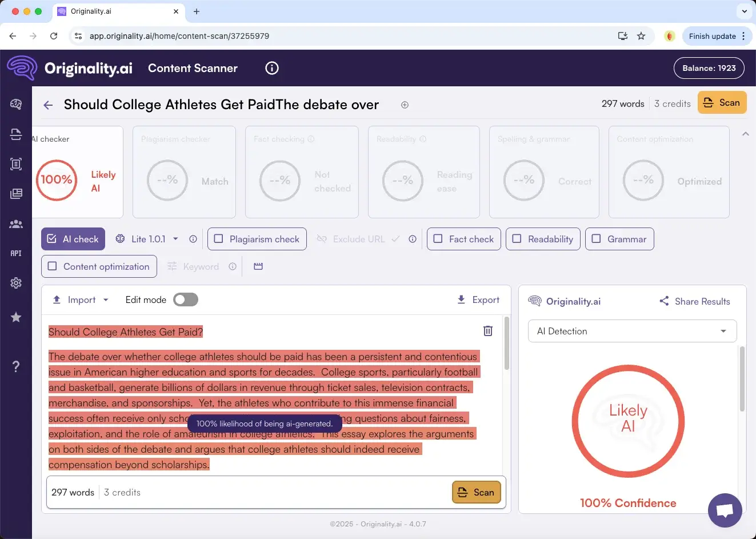
Task: Click the install app icon in address bar
Action: (623, 36)
